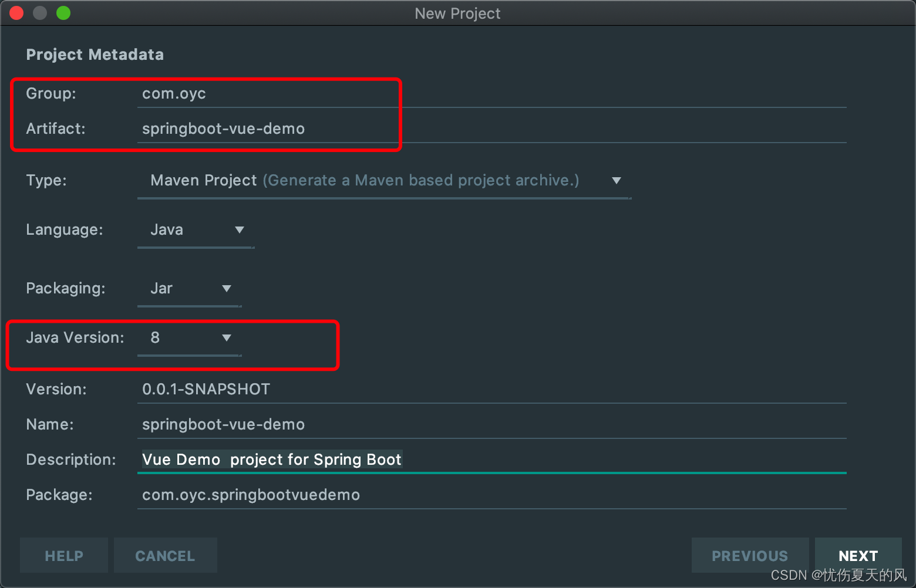Click the Name field springboot-vue-demo
Image resolution: width=916 pixels, height=588 pixels.
tap(491, 425)
